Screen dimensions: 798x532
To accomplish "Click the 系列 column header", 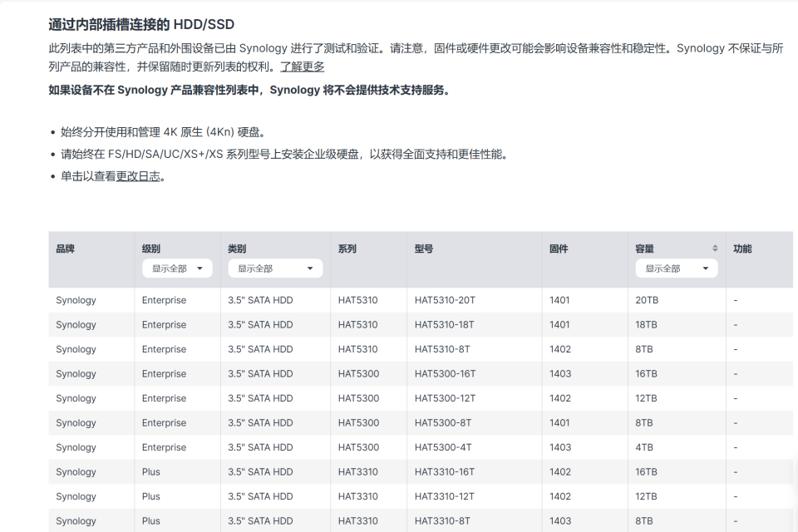I will click(347, 249).
